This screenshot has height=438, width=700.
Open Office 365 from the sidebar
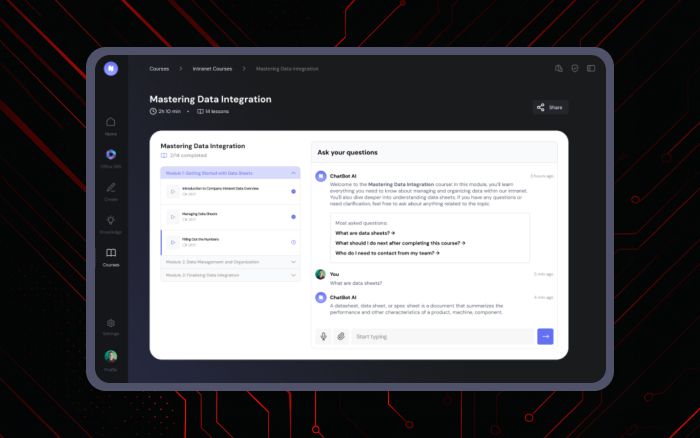click(111, 159)
